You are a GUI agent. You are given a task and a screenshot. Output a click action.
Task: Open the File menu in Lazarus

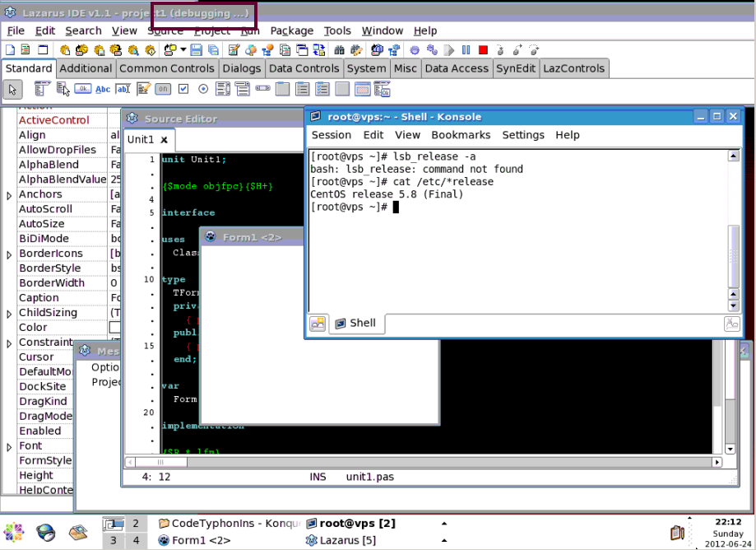16,31
